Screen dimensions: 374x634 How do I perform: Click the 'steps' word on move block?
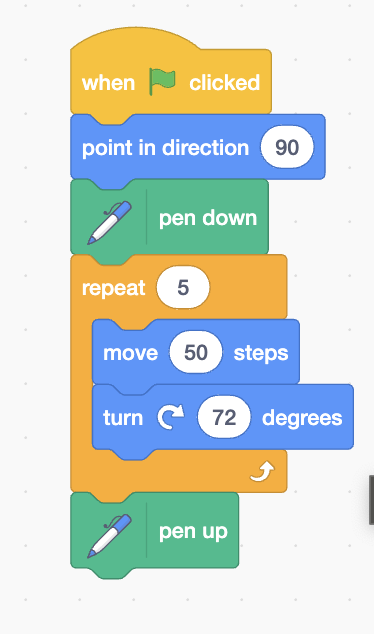tap(261, 354)
